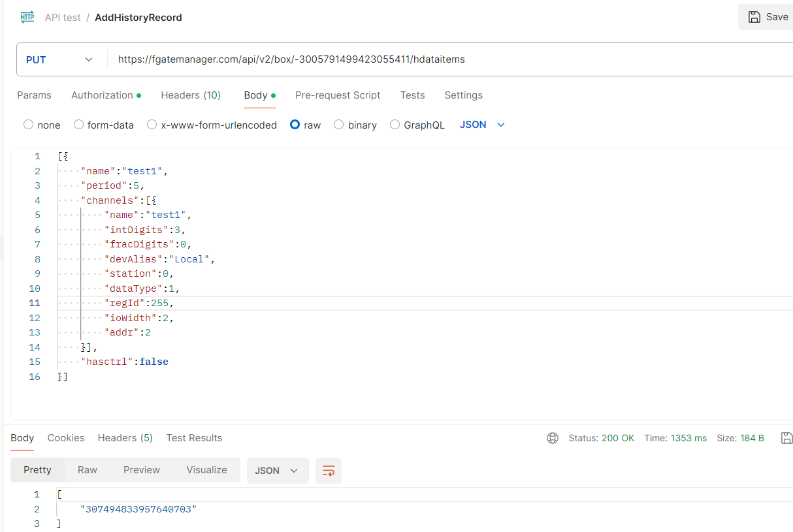
Task: Click the globe network icon beside Status
Action: [x=553, y=438]
